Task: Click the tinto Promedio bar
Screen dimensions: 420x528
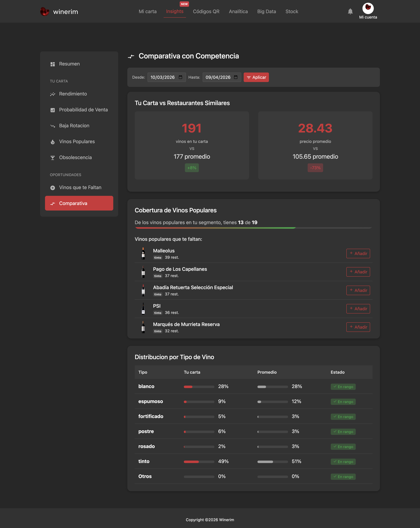Action: [272, 462]
